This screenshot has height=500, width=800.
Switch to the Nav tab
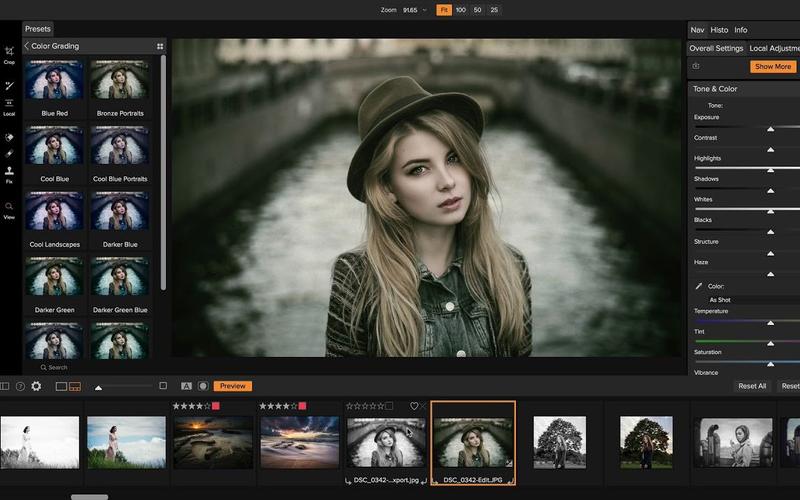click(x=697, y=30)
